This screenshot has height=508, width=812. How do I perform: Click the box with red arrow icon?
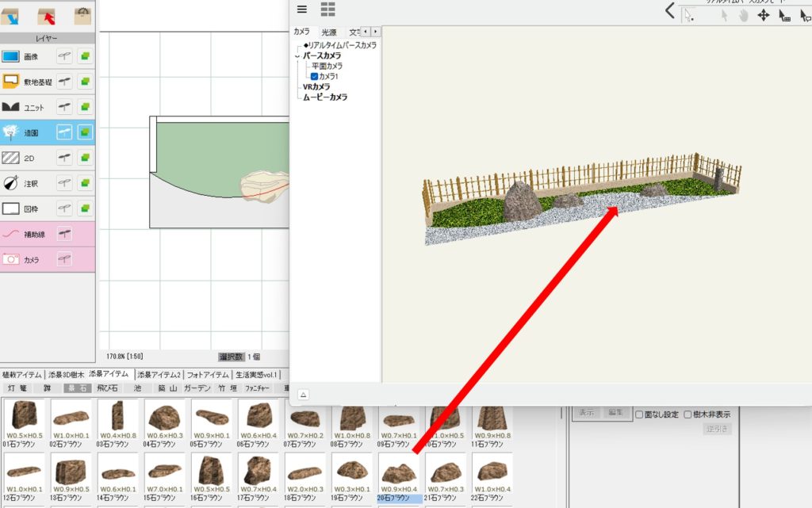coord(48,13)
